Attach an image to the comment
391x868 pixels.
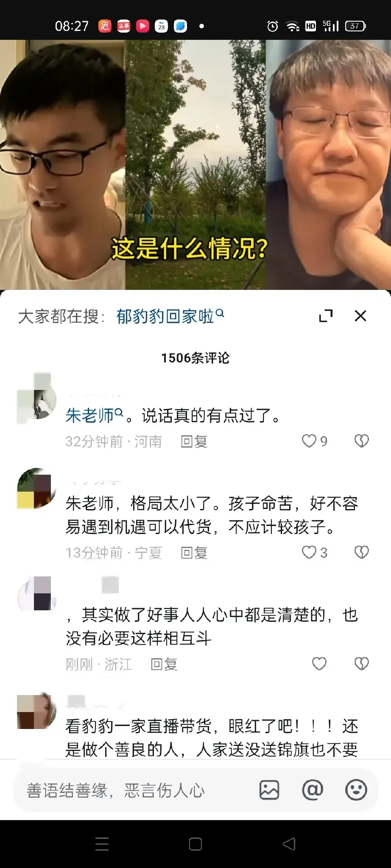269,790
